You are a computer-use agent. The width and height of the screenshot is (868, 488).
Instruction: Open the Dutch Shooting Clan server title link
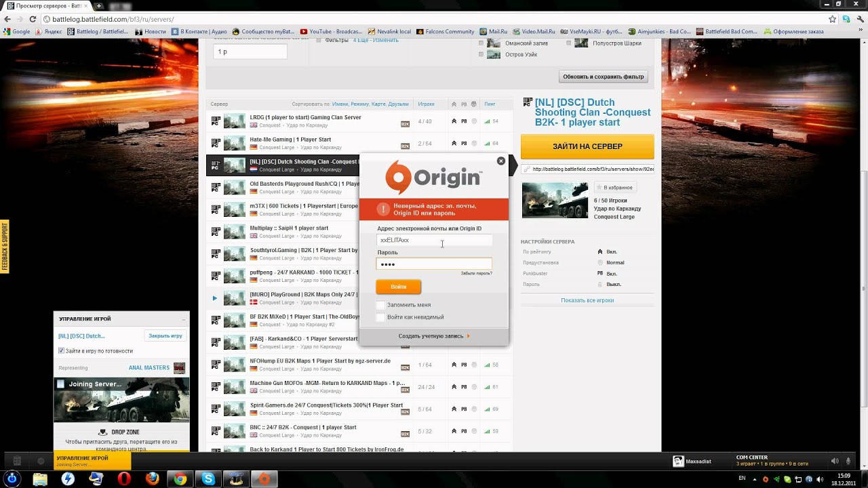coord(593,113)
